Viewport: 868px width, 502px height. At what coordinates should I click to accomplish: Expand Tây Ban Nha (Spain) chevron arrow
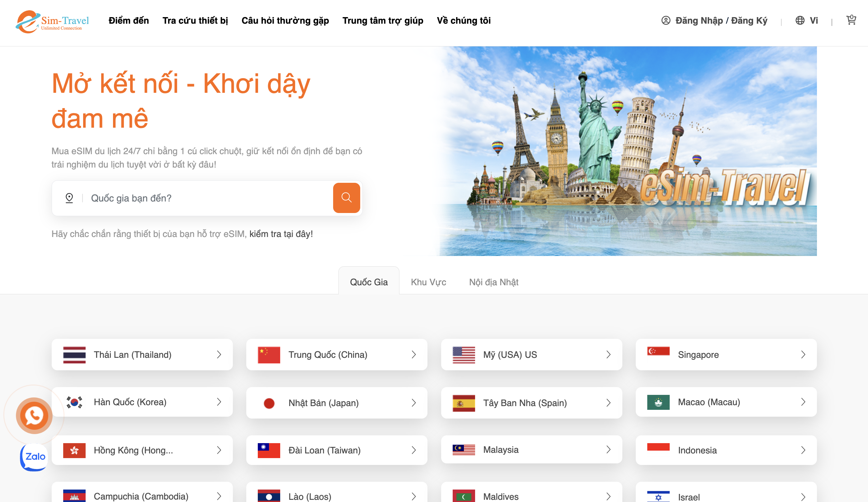[x=608, y=403]
